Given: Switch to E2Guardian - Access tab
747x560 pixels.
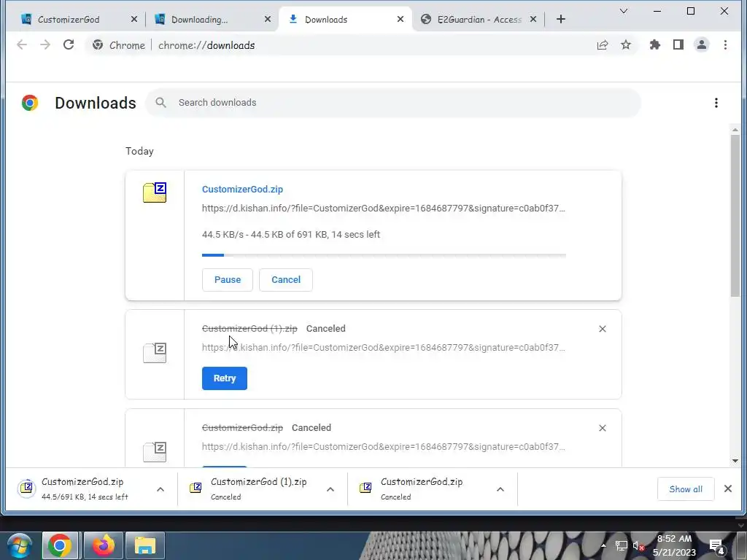Looking at the screenshot, I should (479, 19).
